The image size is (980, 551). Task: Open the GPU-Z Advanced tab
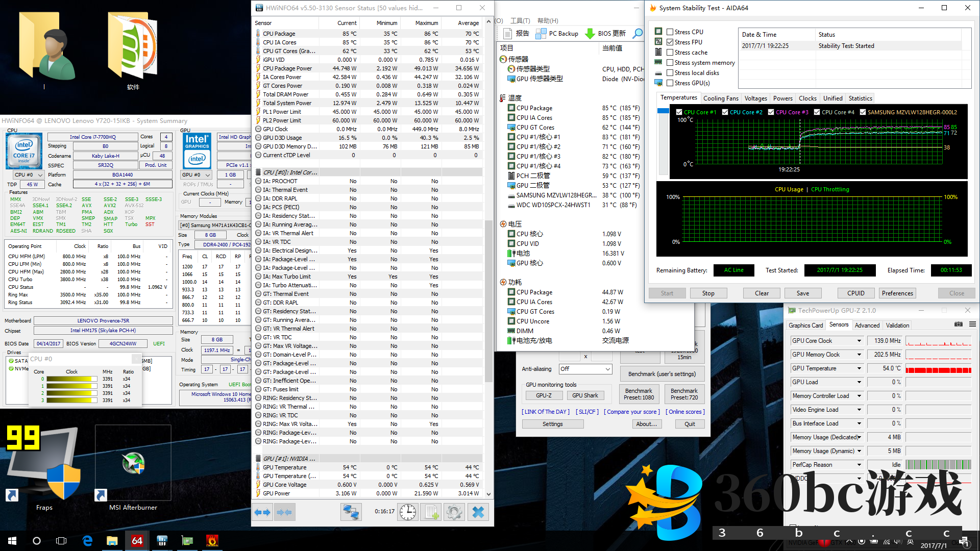coord(867,325)
